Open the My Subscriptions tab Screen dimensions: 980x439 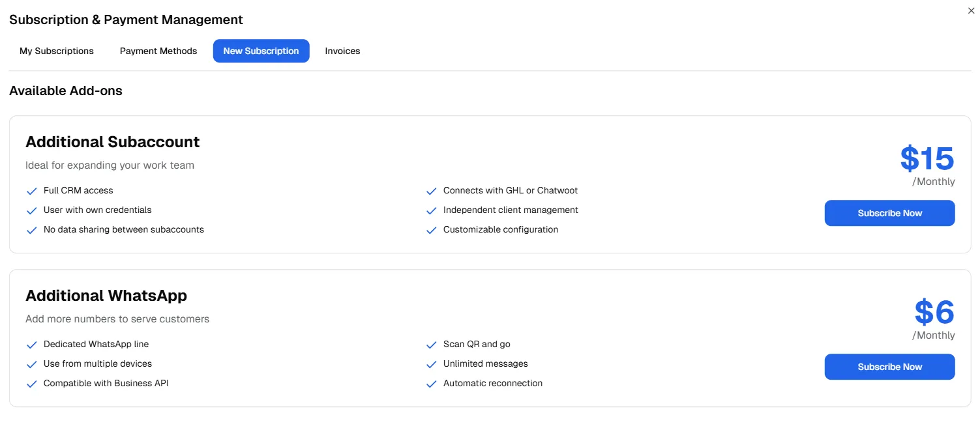57,51
